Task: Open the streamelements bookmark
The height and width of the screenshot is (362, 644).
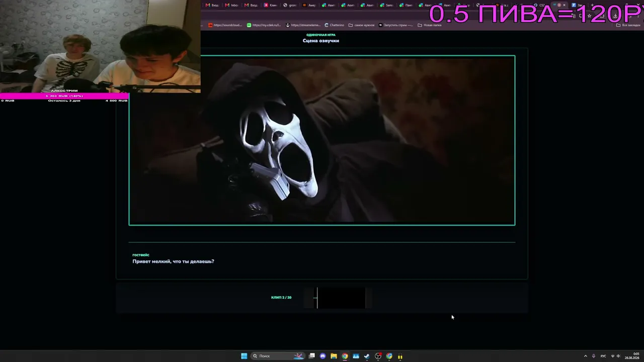Action: tap(303, 25)
